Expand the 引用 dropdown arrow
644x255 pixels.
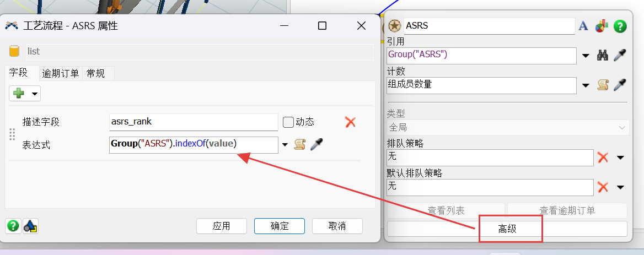[x=586, y=56]
